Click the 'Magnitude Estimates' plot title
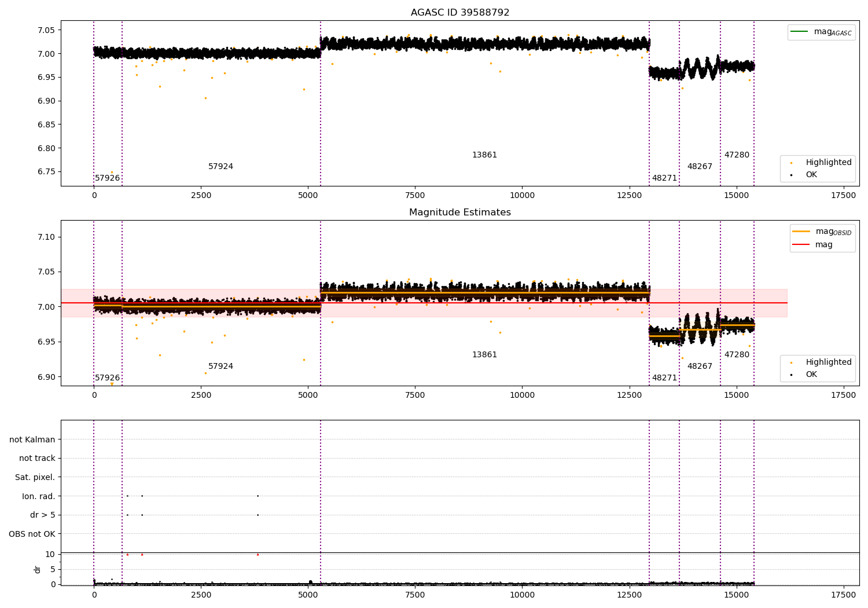 pyautogui.click(x=460, y=213)
